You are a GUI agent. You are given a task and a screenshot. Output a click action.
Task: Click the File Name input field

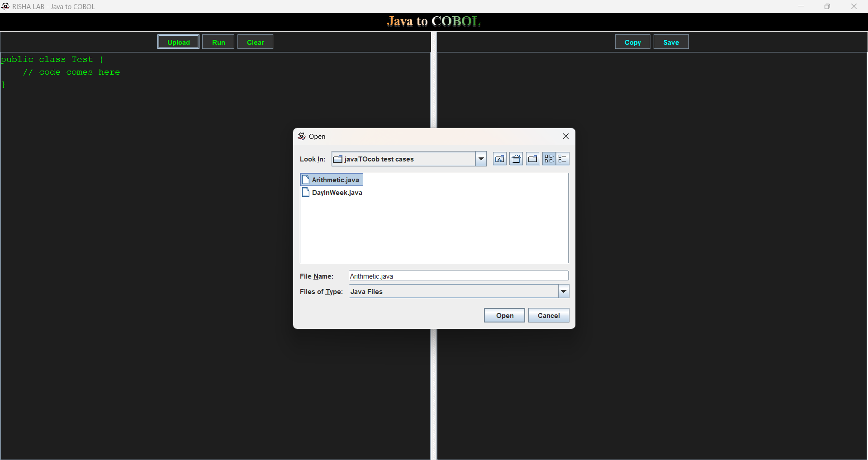point(458,276)
